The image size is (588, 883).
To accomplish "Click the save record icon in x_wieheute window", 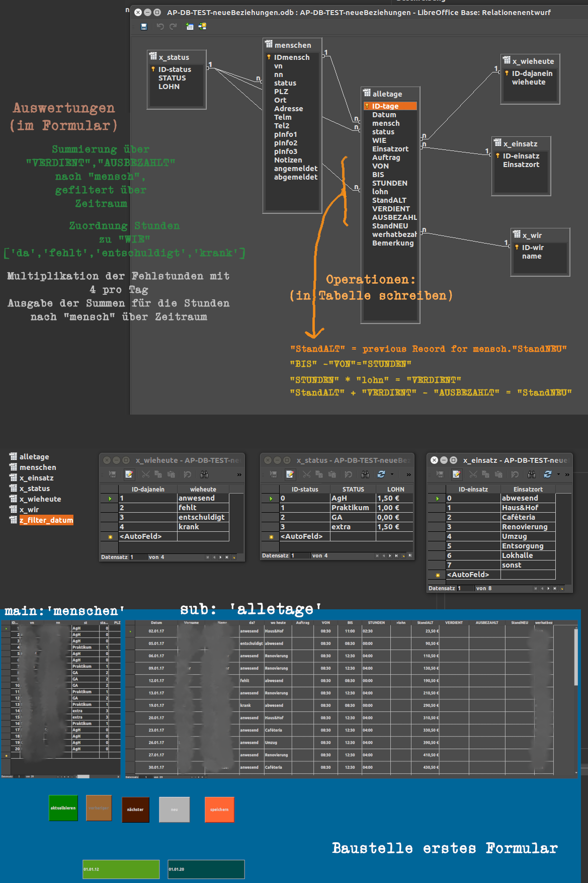I will click(113, 474).
